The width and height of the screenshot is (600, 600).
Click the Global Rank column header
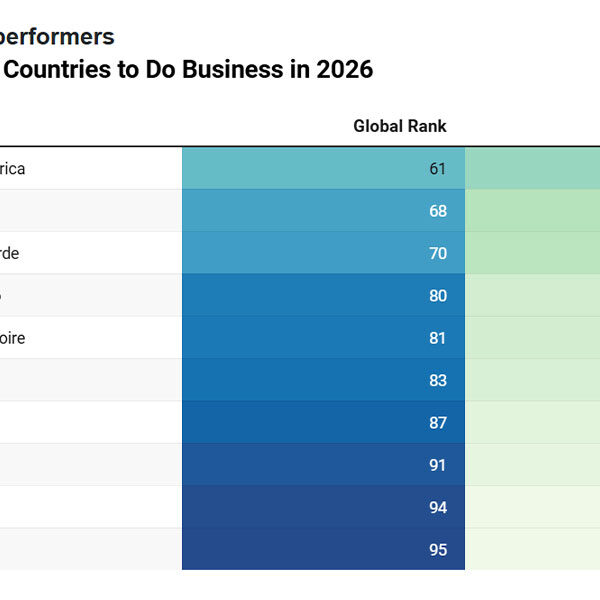pos(399,126)
